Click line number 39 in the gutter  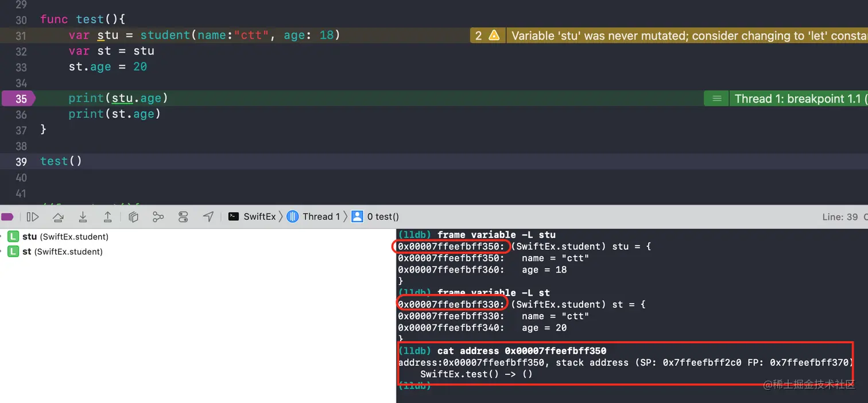(x=21, y=162)
